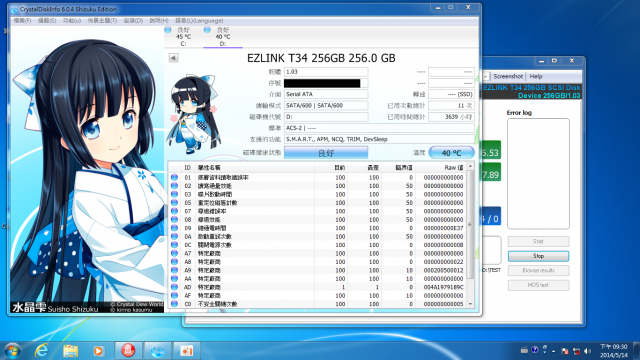The height and width of the screenshot is (360, 640).
Task: Open Windows Media Player on taskbar
Action: tap(98, 351)
